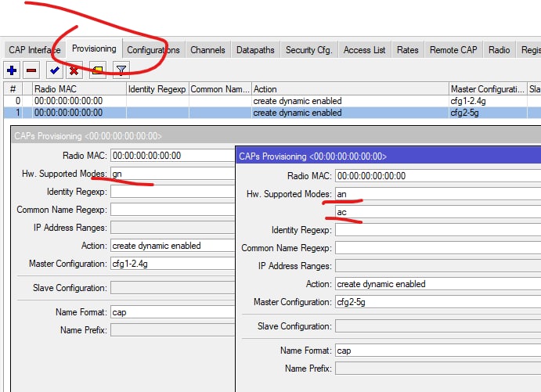This screenshot has height=392, width=541.
Task: Sort by Identity Regexp column header
Action: coord(157,89)
